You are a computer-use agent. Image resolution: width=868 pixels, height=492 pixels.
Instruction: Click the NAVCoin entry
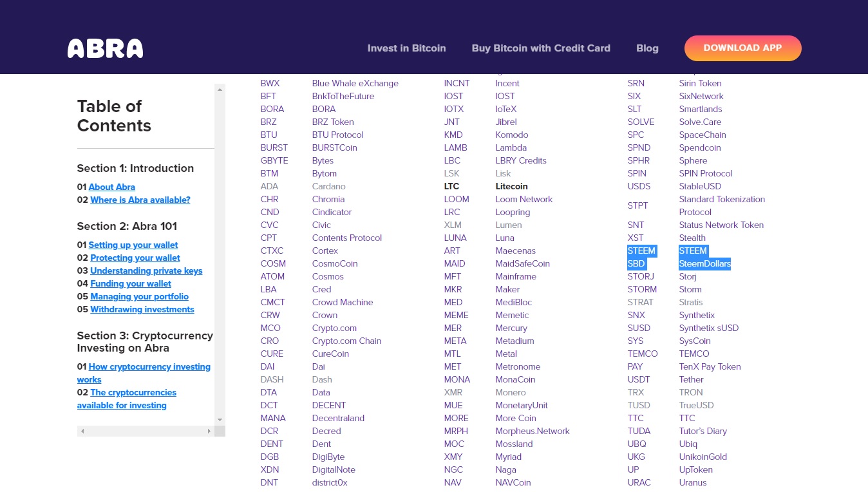[x=513, y=482]
